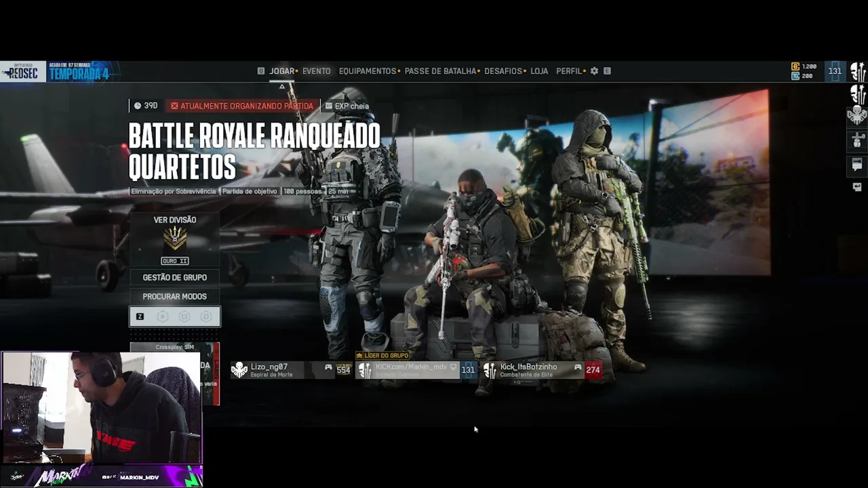Open the settings gear icon
868x488 pixels.
[x=594, y=71]
